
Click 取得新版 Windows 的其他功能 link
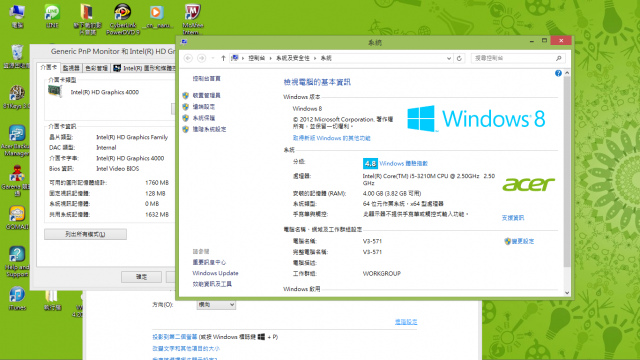point(331,138)
